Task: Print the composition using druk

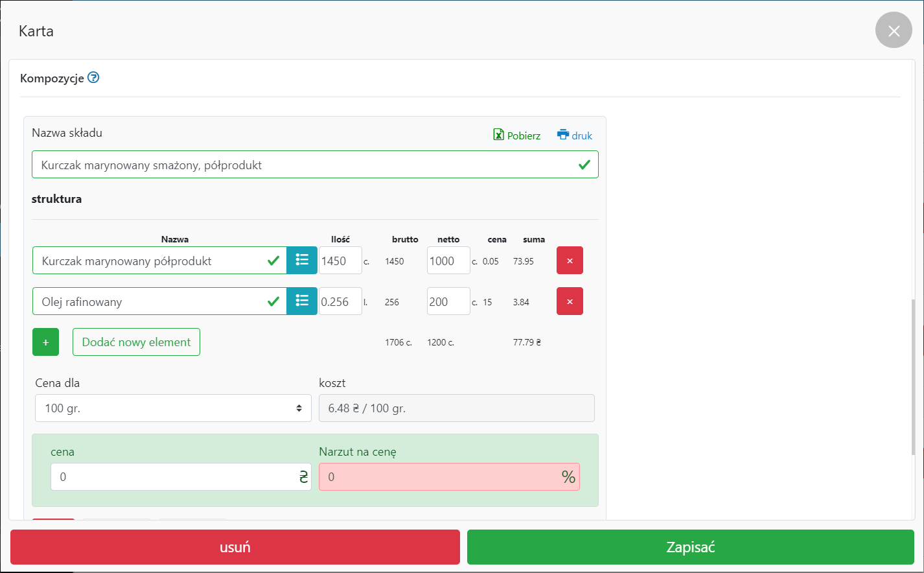Action: point(575,135)
